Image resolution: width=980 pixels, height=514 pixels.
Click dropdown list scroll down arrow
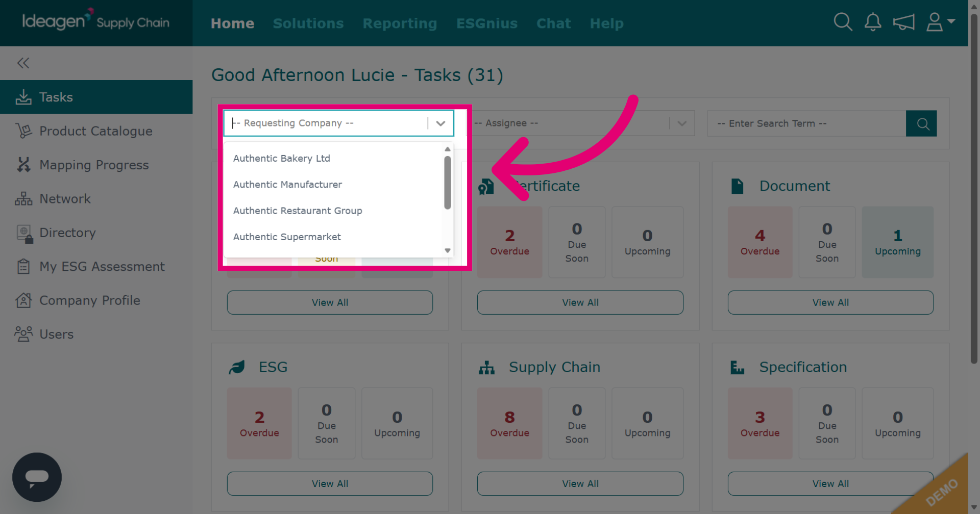pyautogui.click(x=448, y=250)
